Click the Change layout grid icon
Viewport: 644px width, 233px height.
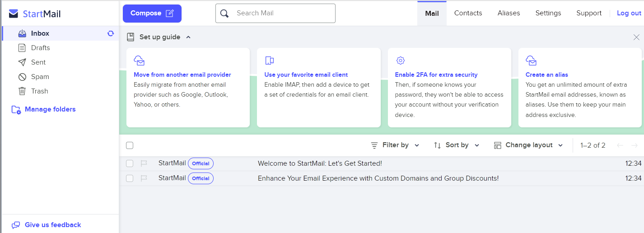498,145
